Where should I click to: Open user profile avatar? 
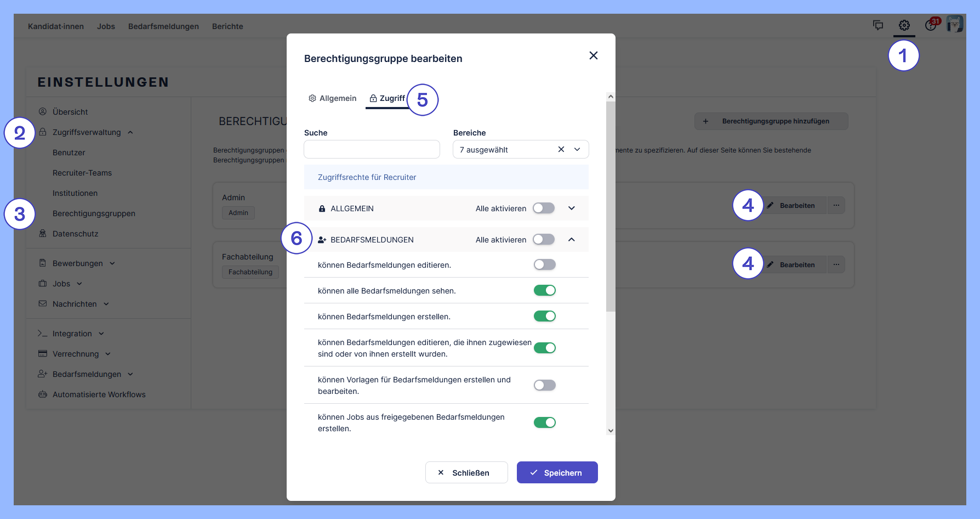(955, 25)
